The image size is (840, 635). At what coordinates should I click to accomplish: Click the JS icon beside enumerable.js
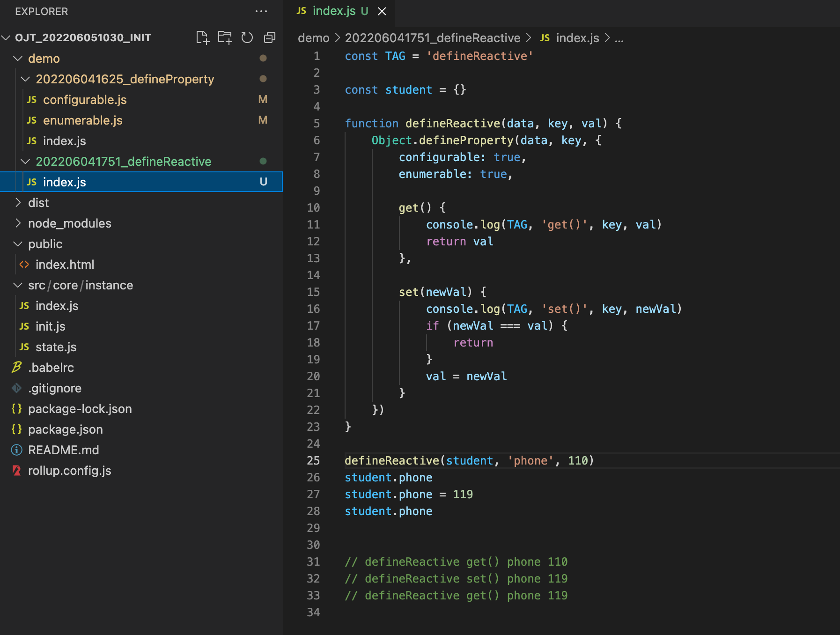32,120
